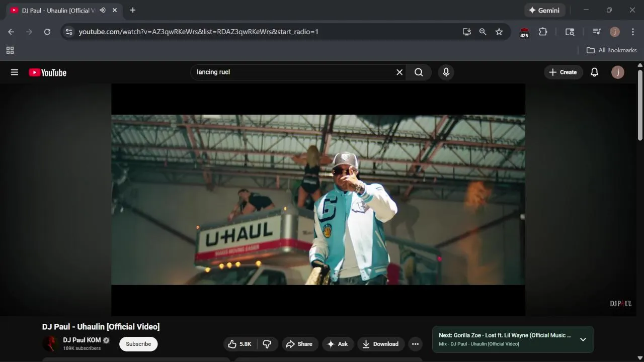
Task: Share the DJ Paul video
Action: 300,344
